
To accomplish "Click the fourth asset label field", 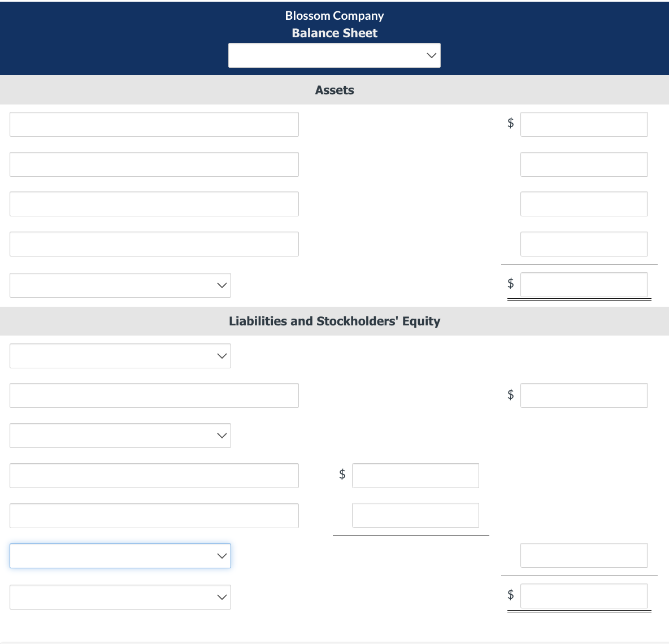I will [154, 244].
